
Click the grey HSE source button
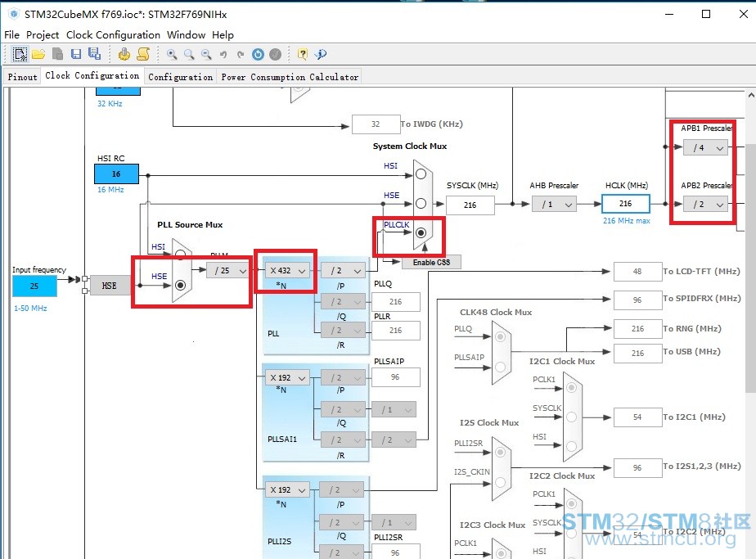[109, 286]
